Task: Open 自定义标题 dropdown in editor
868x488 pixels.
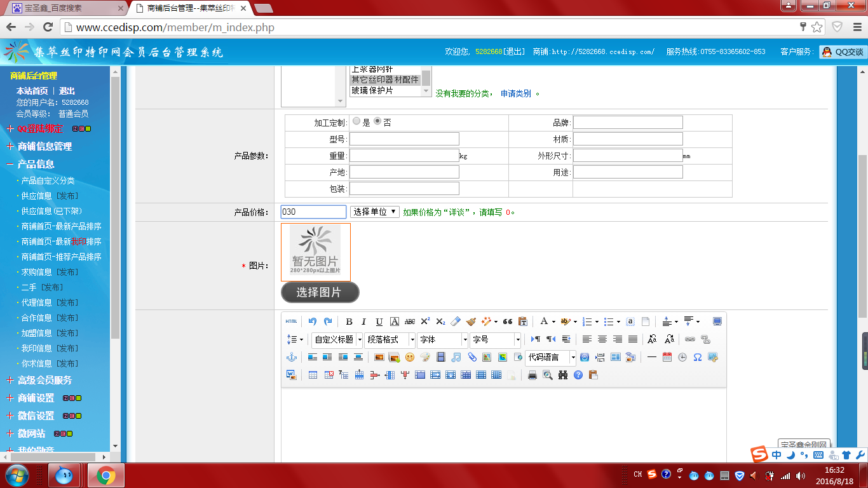Action: point(337,339)
